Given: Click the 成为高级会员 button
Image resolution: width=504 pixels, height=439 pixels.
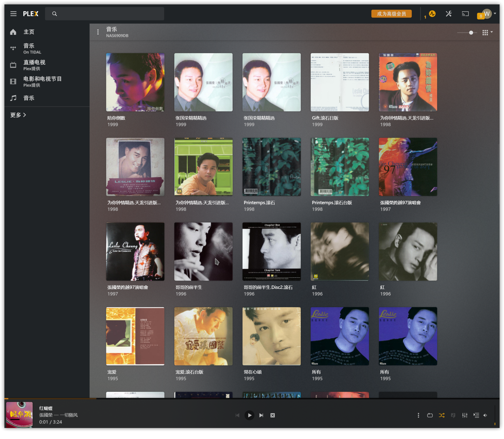Looking at the screenshot, I should click(391, 14).
